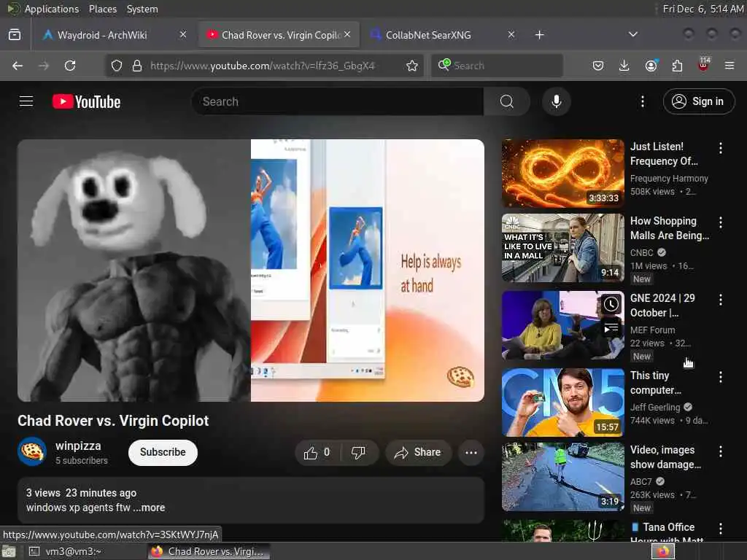
Task: Open the winpizza channel avatar
Action: (32, 451)
